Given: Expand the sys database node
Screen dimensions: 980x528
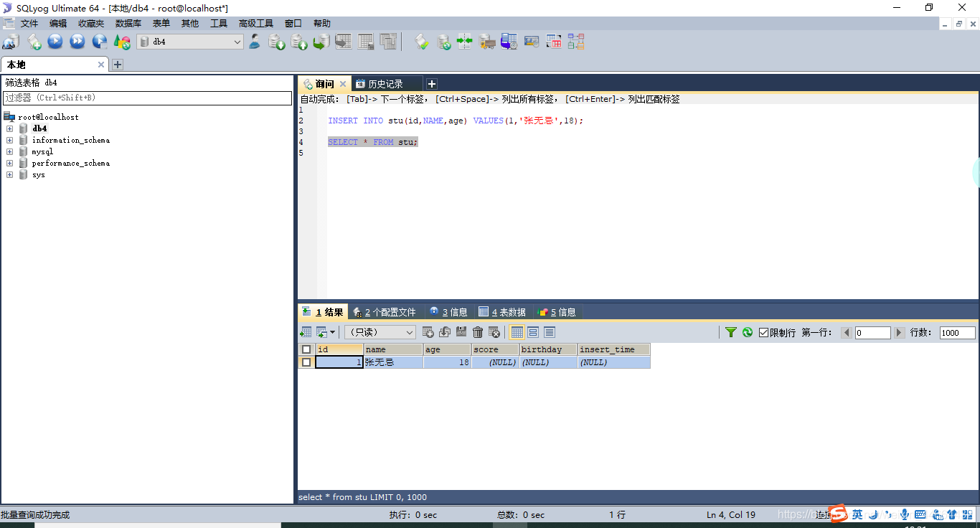Looking at the screenshot, I should point(10,174).
